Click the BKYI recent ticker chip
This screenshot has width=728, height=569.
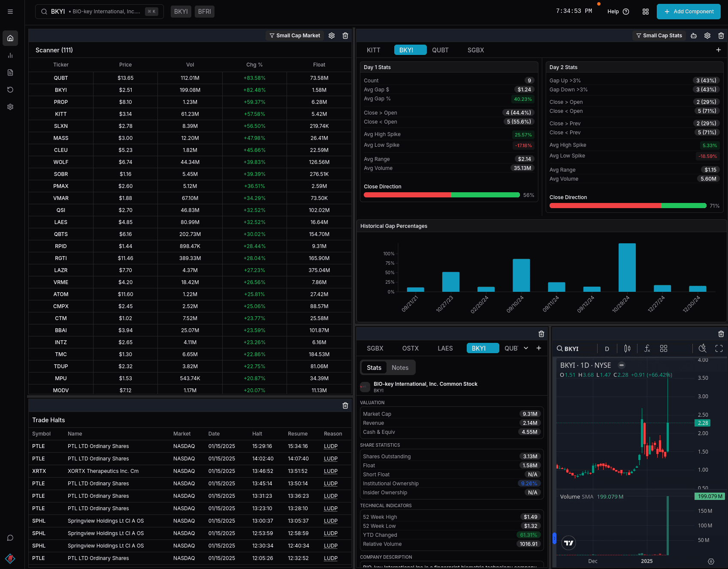(181, 12)
